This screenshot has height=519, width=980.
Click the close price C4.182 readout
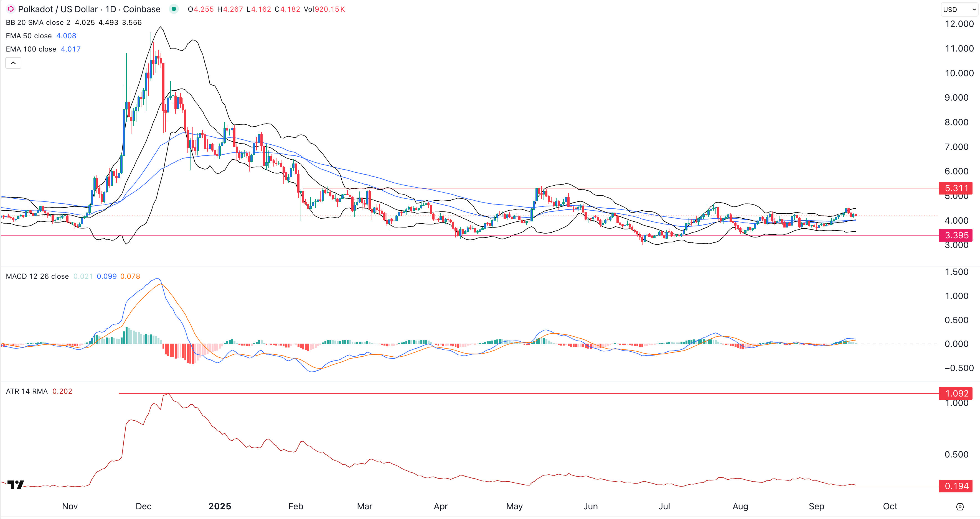coord(287,9)
